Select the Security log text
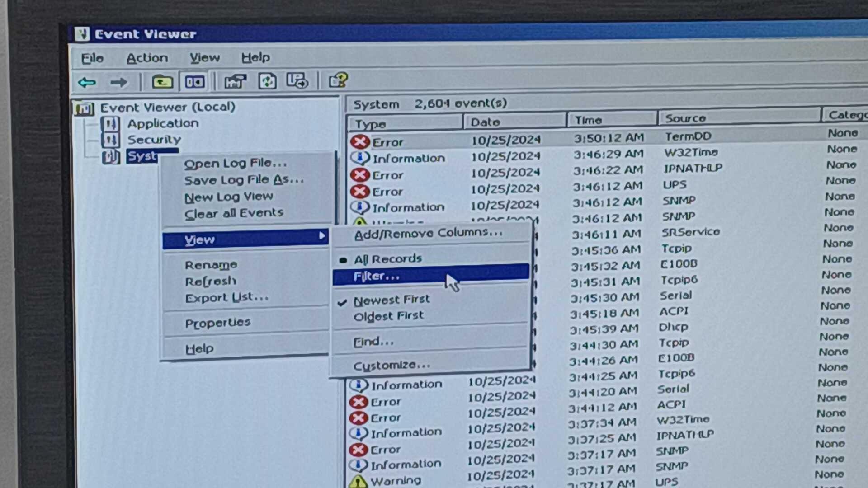 coord(154,140)
